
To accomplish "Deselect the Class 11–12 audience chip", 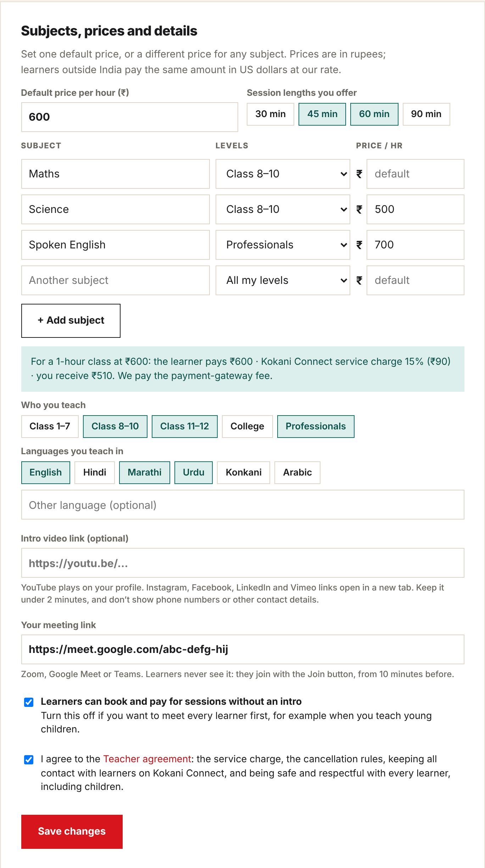I will (185, 427).
